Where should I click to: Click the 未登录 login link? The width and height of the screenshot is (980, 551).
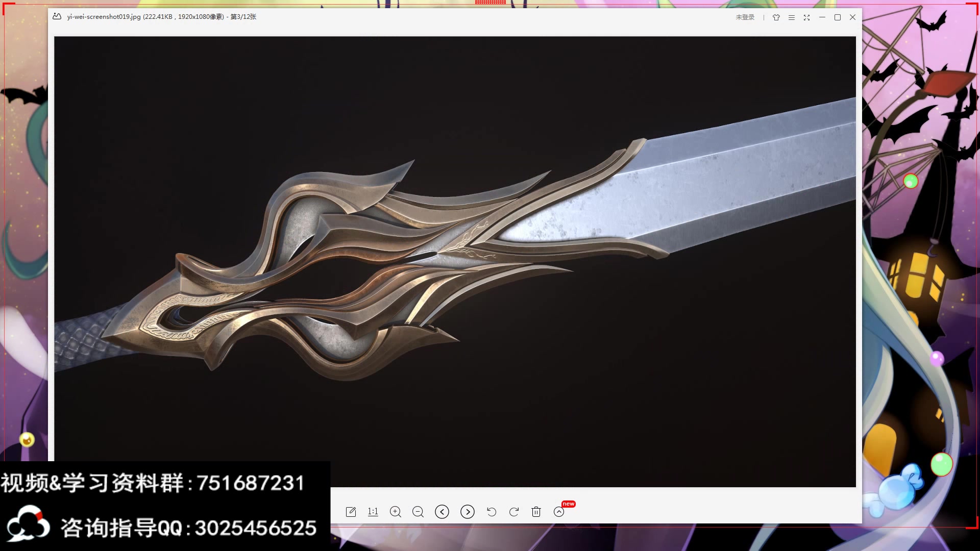(x=745, y=17)
